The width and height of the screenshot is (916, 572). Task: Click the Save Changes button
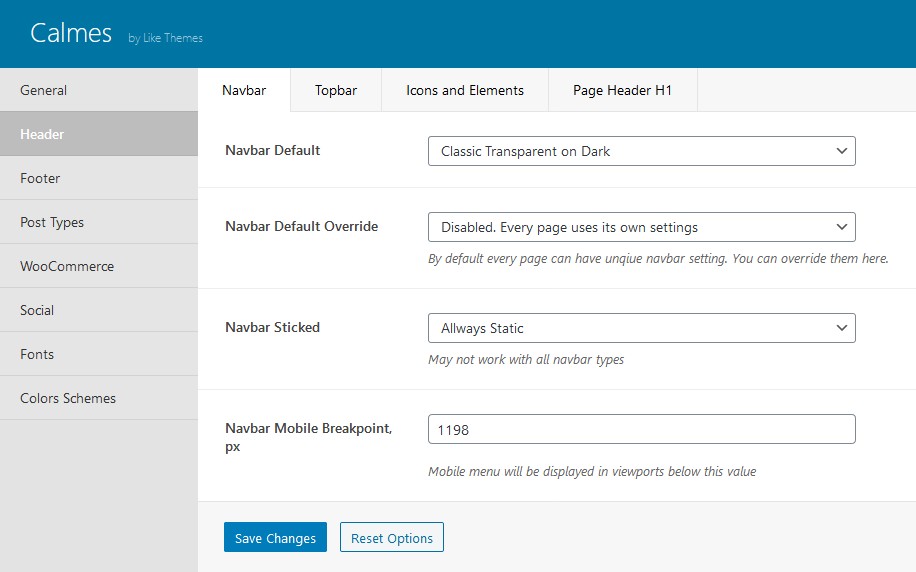click(275, 538)
